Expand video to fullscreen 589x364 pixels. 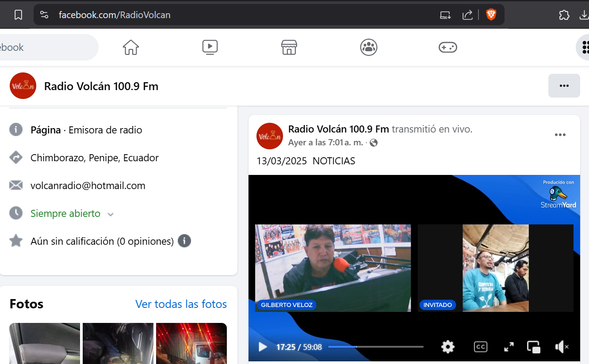(509, 347)
